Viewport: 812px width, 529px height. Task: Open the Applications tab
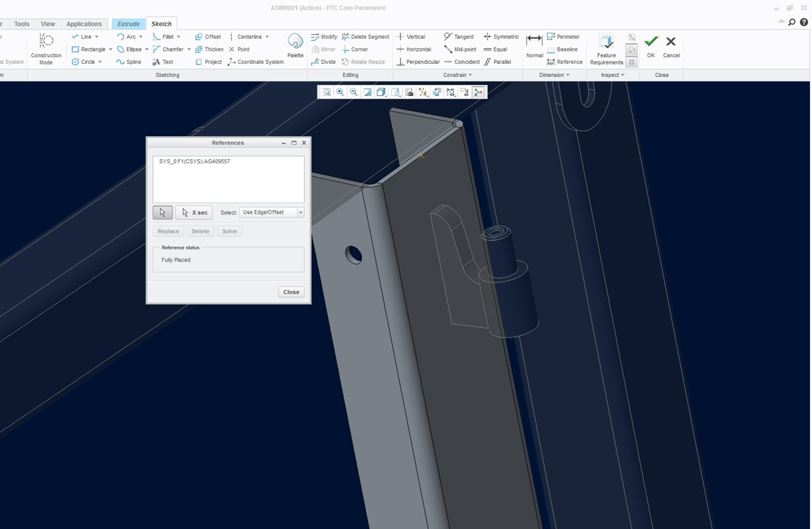point(84,24)
